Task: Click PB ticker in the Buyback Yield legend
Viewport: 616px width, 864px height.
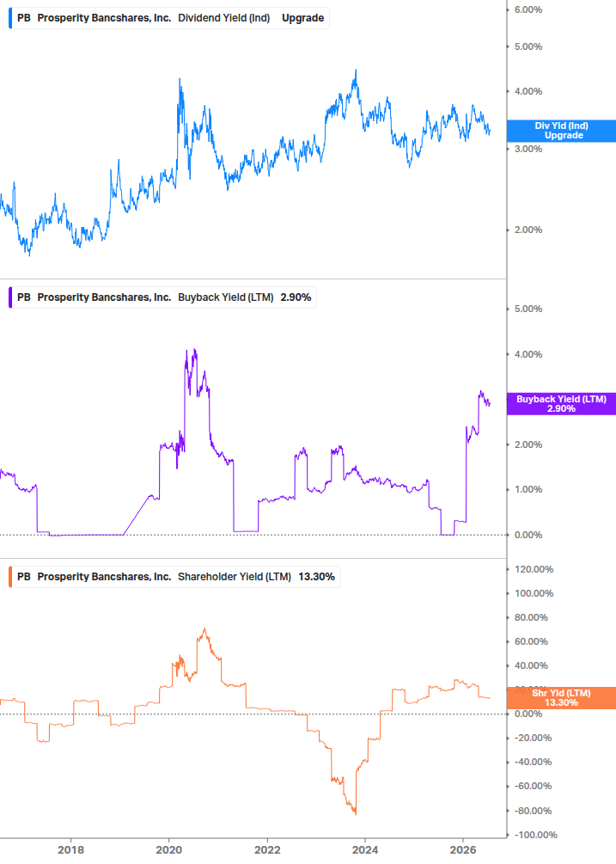Action: coord(24,297)
